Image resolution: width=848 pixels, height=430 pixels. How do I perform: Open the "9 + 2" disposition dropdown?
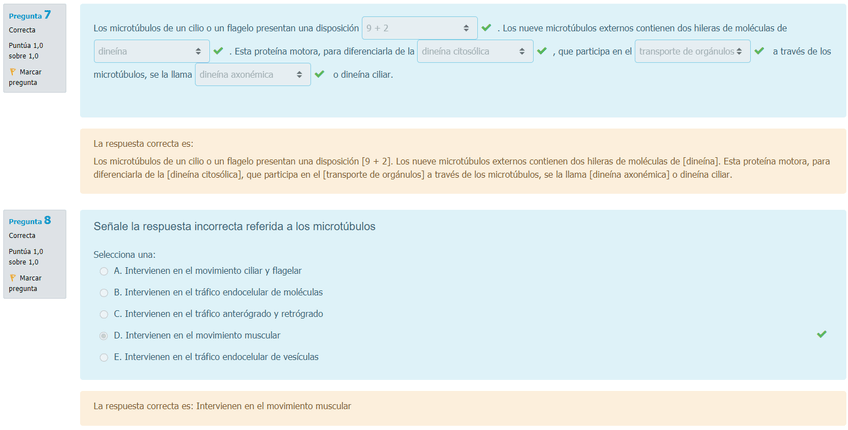419,28
